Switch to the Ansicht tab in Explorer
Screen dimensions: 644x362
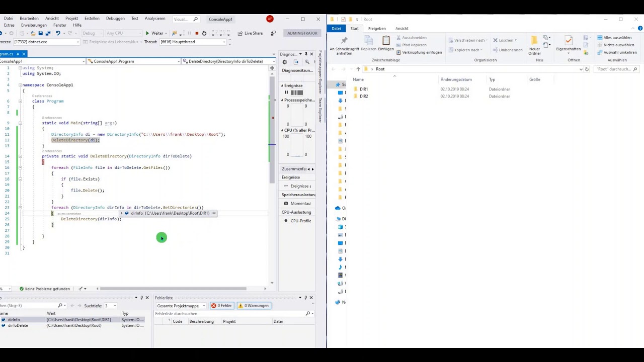[x=402, y=29]
